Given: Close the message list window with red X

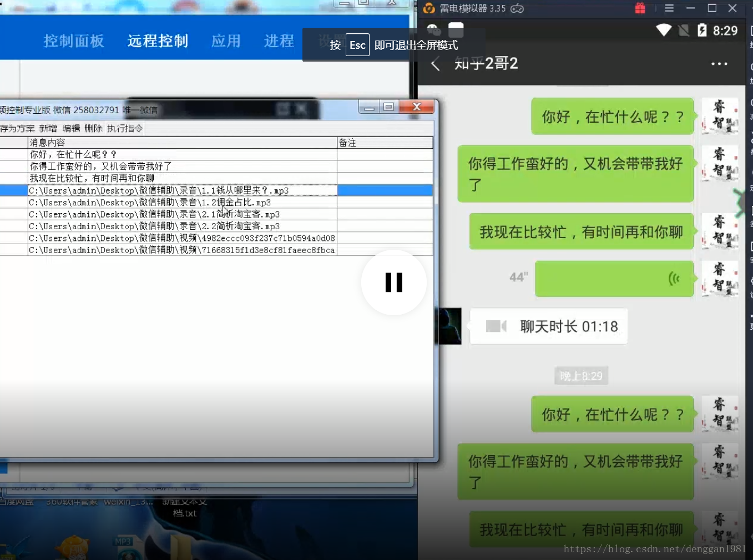Looking at the screenshot, I should [x=417, y=107].
